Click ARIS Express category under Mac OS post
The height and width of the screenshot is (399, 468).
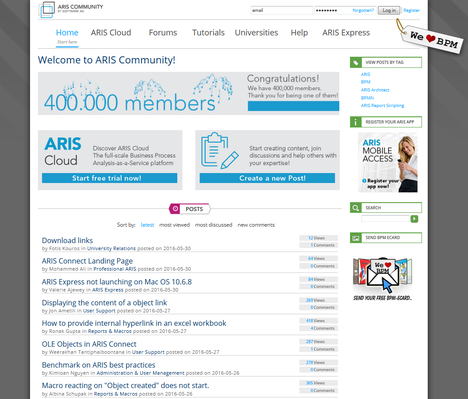(108, 290)
